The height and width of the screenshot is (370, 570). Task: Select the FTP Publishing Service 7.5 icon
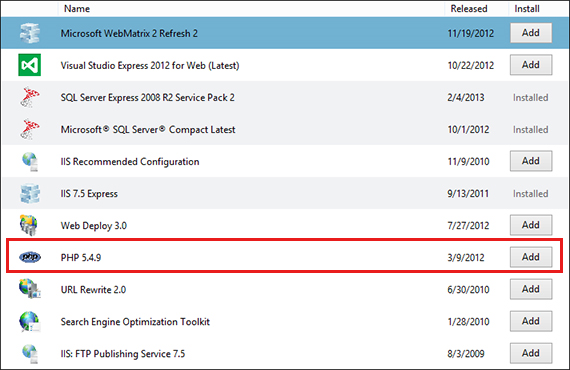(29, 354)
